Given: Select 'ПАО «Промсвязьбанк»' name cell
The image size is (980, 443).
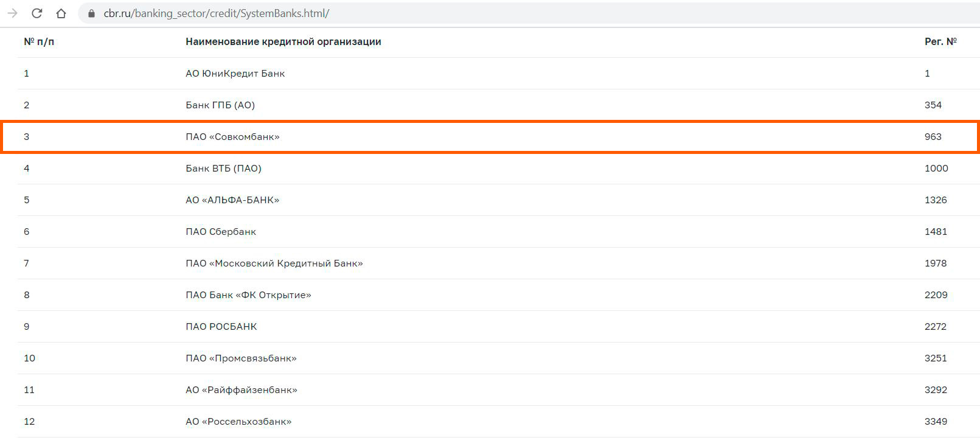Looking at the screenshot, I should (x=241, y=358).
